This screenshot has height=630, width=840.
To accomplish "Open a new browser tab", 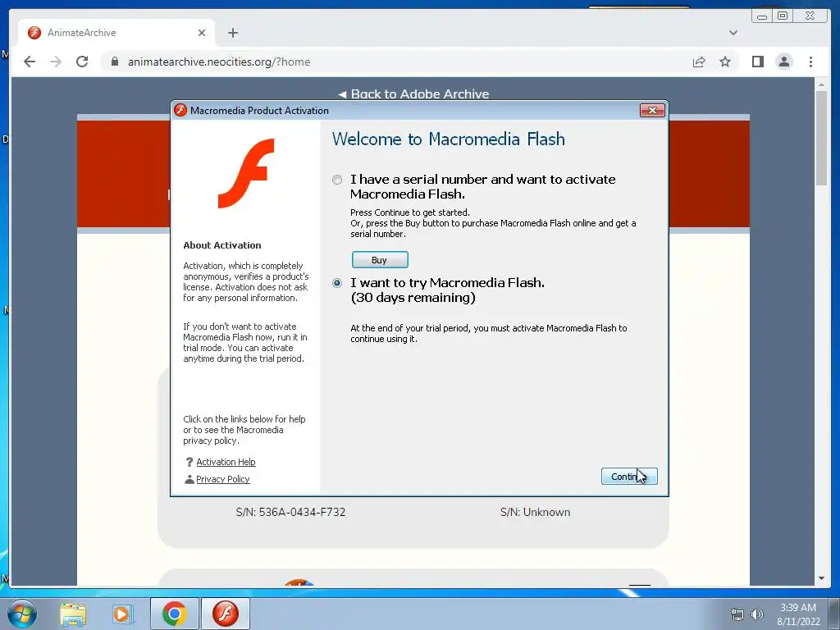I will pos(232,33).
